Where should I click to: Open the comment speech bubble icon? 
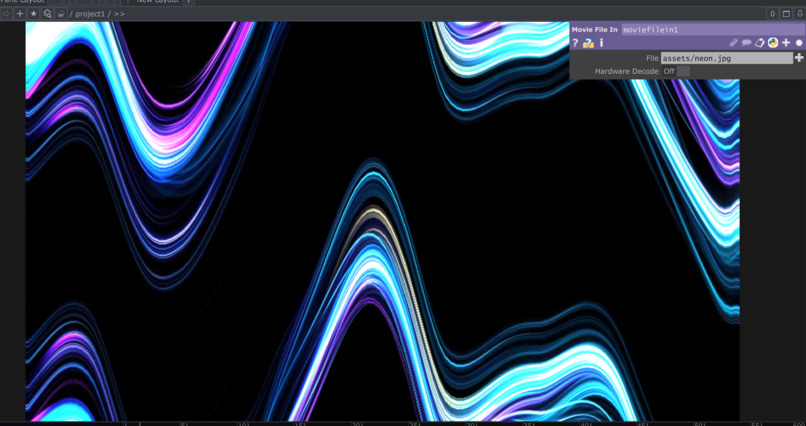coord(746,43)
